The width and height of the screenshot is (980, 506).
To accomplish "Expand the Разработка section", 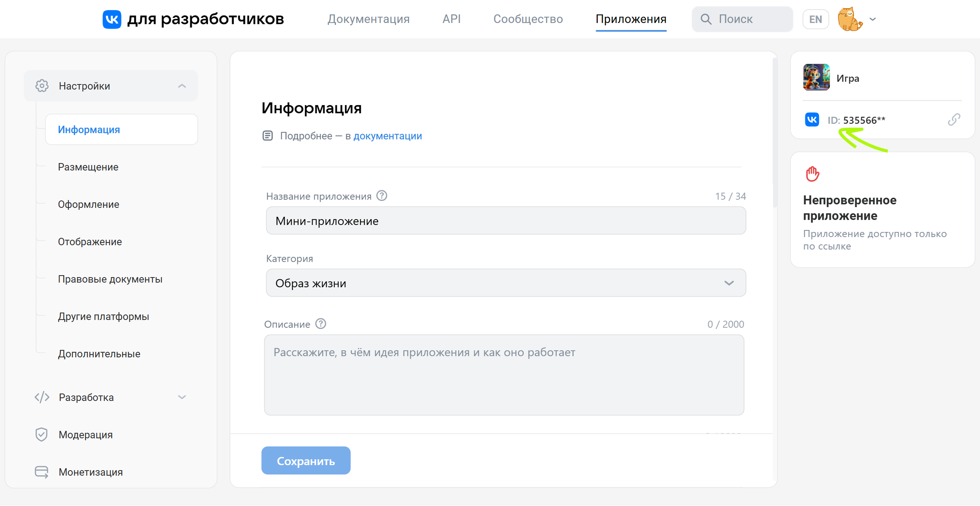I will click(x=182, y=397).
